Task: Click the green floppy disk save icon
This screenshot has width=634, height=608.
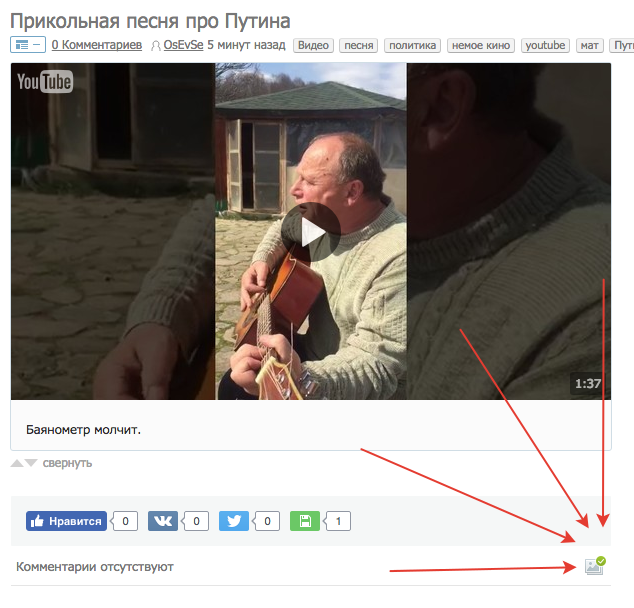Action: (x=305, y=521)
